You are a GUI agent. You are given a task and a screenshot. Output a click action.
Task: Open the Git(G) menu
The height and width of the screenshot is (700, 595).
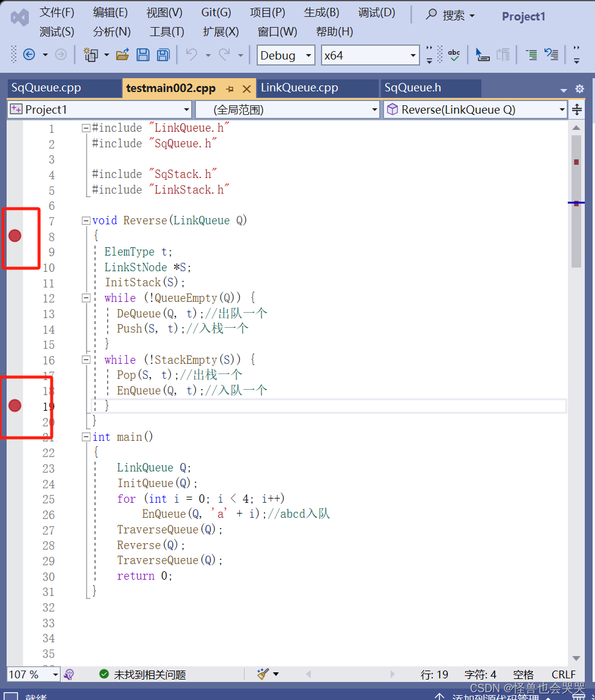tap(216, 13)
